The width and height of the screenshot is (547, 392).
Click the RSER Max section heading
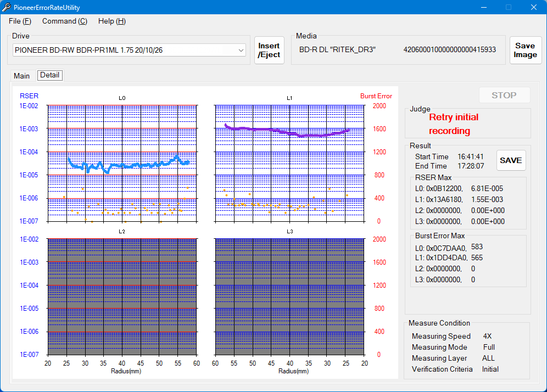(x=433, y=177)
